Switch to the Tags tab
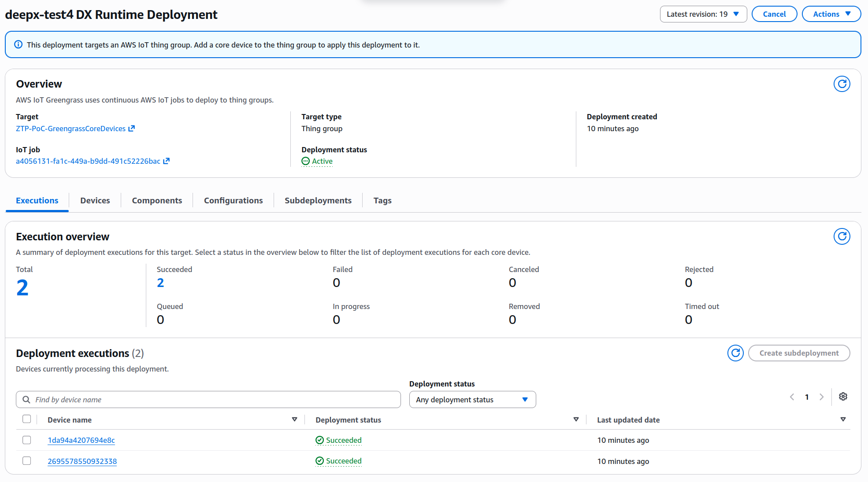This screenshot has height=482, width=868. click(x=382, y=201)
